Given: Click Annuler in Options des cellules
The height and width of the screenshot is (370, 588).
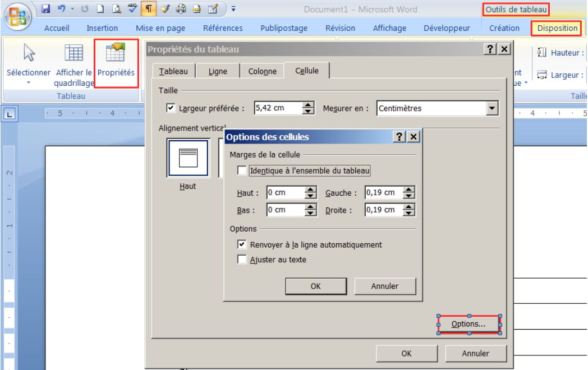Looking at the screenshot, I should pyautogui.click(x=385, y=286).
